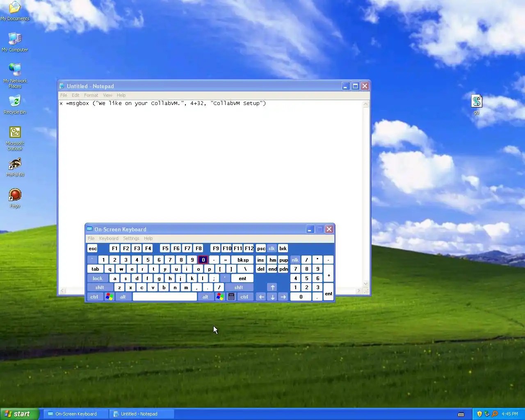
Task: Click the pup page up key
Action: pos(283,260)
